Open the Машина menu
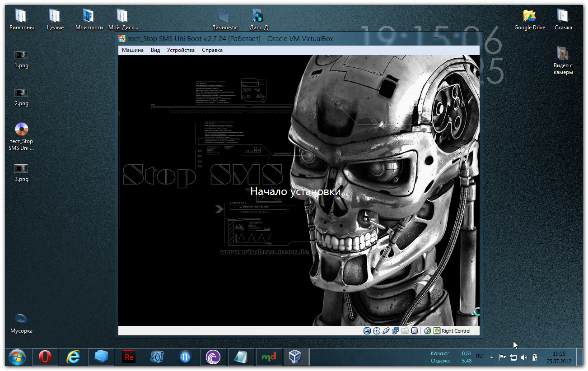Screen dimensions: 588x371 click(x=133, y=50)
